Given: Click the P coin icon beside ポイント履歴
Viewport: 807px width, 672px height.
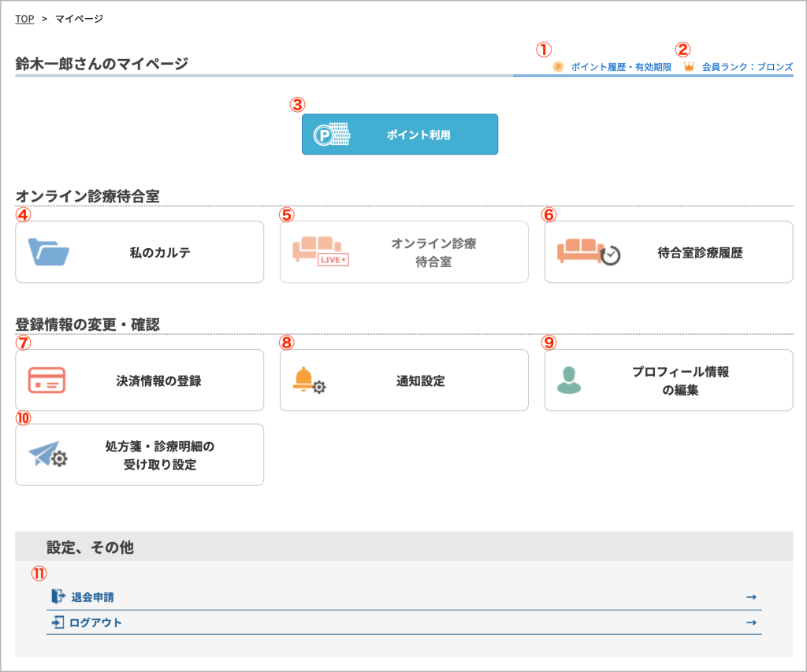Looking at the screenshot, I should (558, 68).
